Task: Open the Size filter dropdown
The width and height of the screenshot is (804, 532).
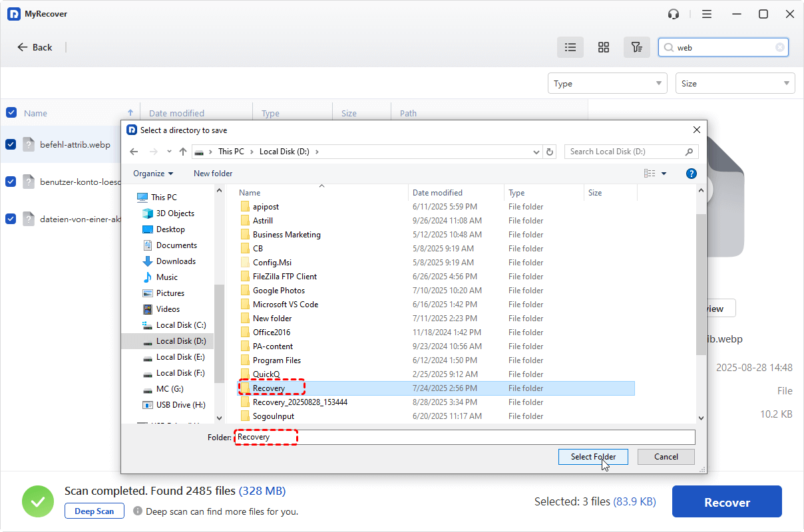Action: [x=735, y=83]
